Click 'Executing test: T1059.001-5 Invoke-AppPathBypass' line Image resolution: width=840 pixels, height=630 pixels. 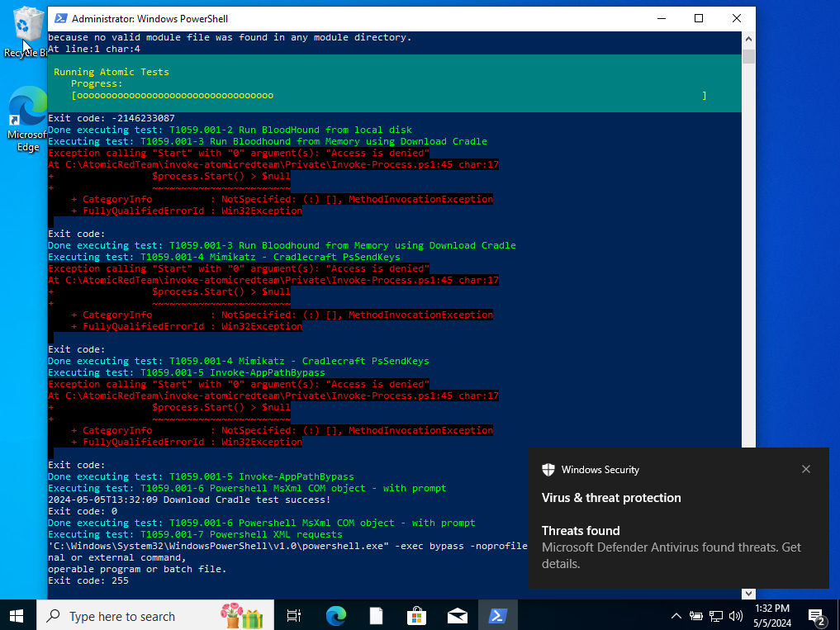[x=187, y=372]
